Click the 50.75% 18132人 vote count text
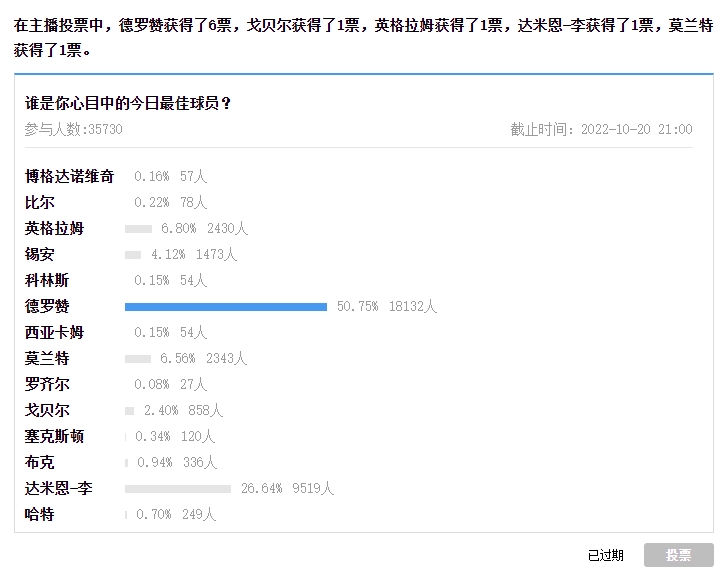Viewport: 727px width, 583px height. (387, 306)
